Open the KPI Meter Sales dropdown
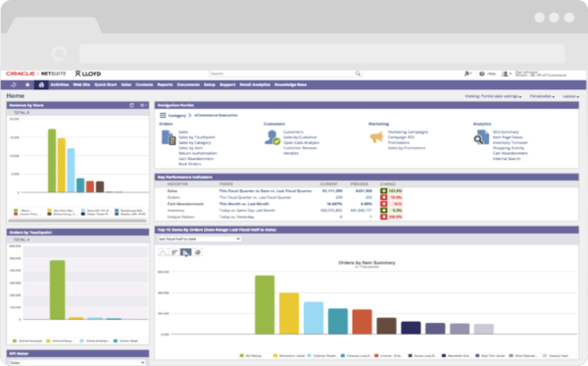This screenshot has width=588, height=366. point(77,362)
